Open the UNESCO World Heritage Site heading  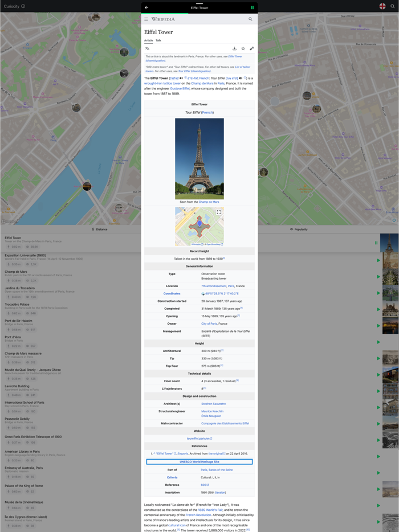(199, 462)
